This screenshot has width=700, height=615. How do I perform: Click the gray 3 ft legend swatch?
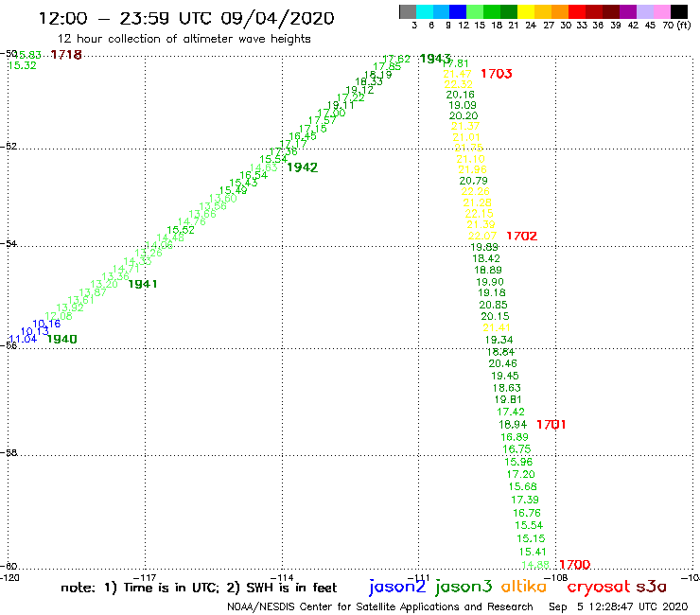coord(408,11)
